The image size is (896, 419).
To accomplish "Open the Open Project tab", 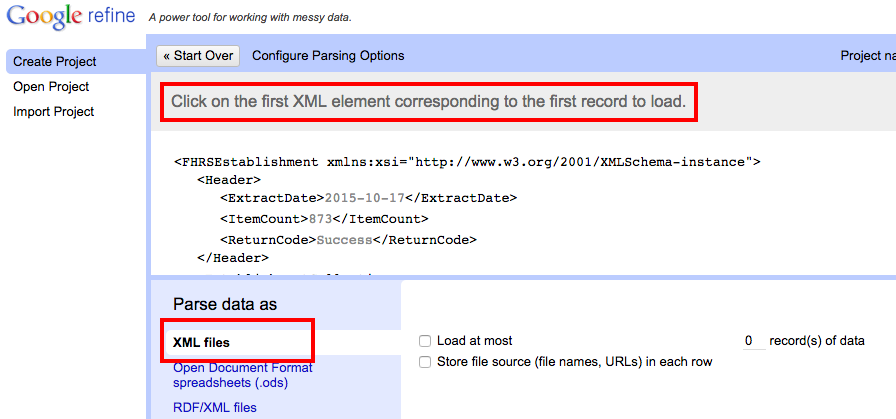I will pos(51,87).
